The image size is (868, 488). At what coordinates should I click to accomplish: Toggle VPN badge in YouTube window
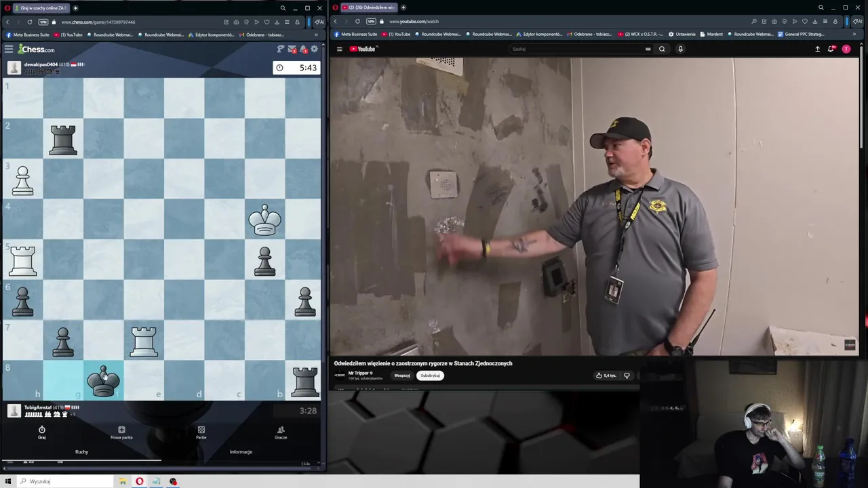pyautogui.click(x=371, y=22)
